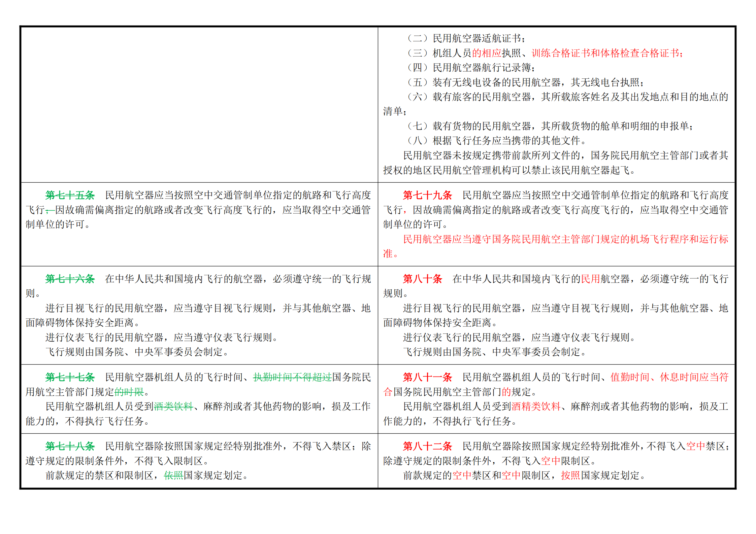Click the green word 依照
The image size is (756, 534).
pyautogui.click(x=173, y=475)
